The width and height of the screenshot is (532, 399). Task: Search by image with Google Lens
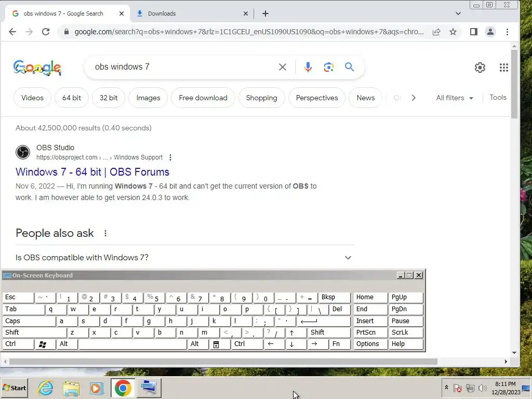328,67
